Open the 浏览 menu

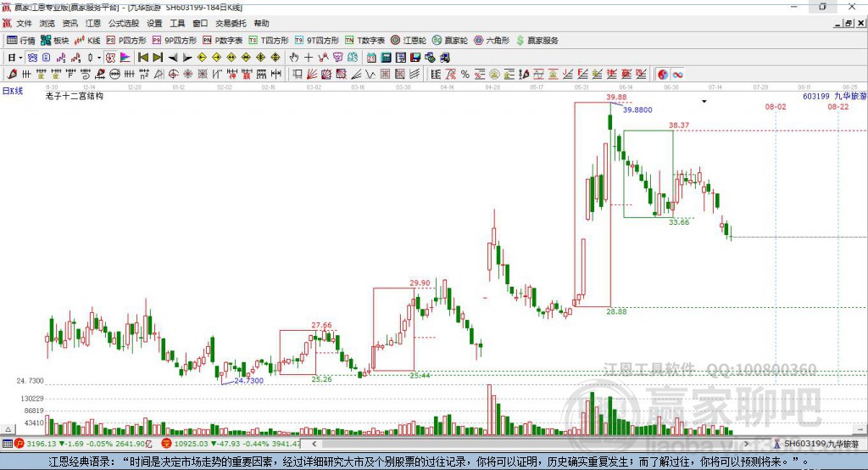click(47, 23)
